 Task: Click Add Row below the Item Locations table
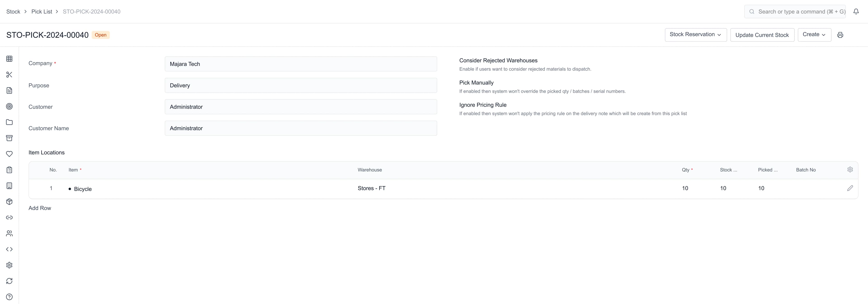pyautogui.click(x=39, y=208)
